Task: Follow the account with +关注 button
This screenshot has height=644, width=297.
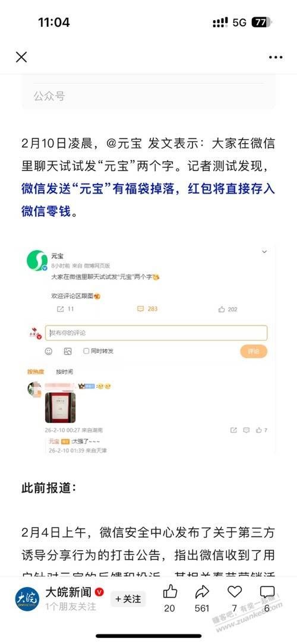Action: [128, 599]
